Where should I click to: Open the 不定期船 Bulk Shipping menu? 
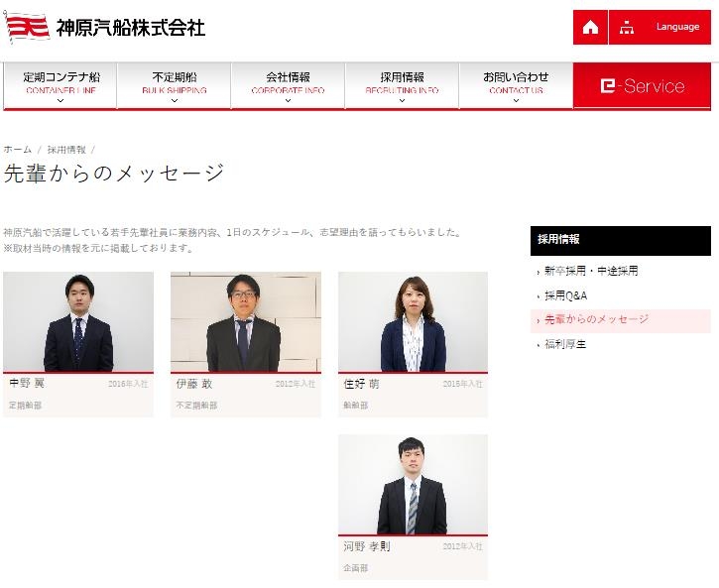click(x=174, y=83)
